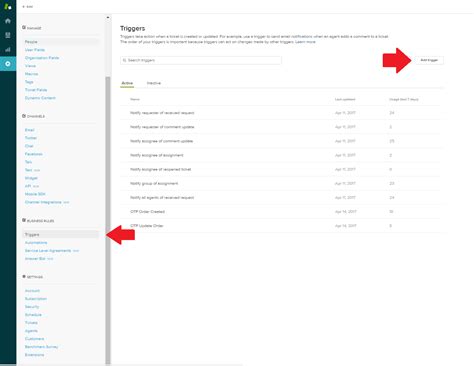Open Tickets settings link
The image size is (474, 366).
coord(31,323)
